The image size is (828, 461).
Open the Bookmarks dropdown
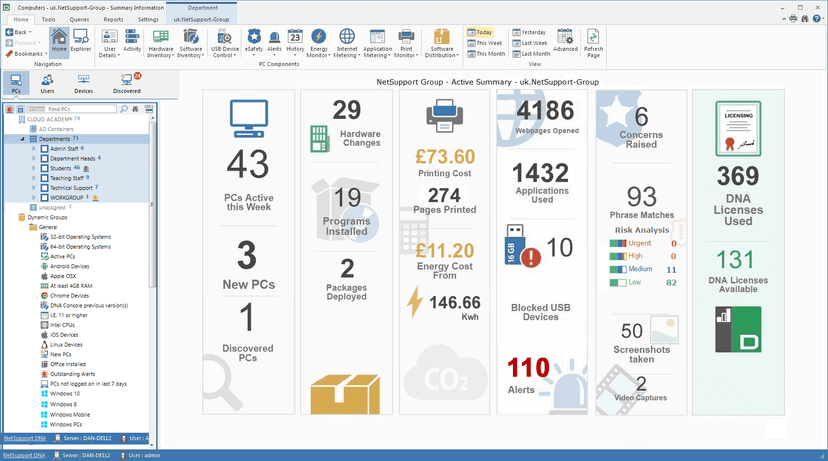click(26, 54)
